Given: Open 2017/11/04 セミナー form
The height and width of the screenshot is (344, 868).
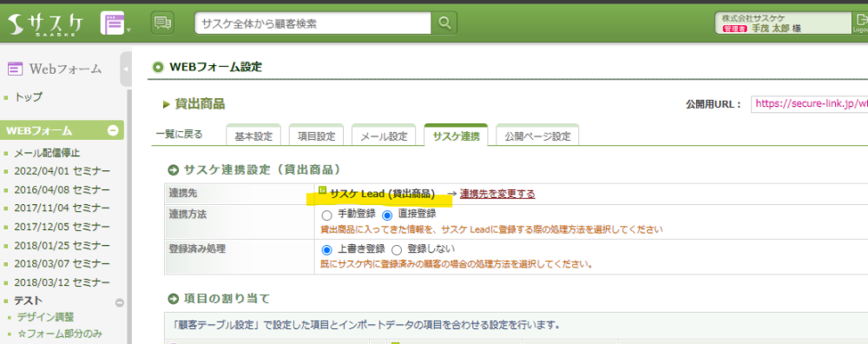Looking at the screenshot, I should (62, 208).
